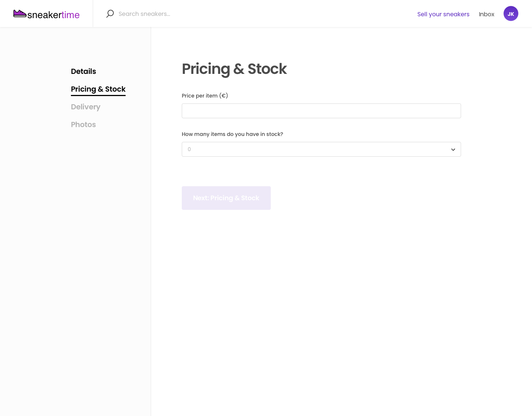The width and height of the screenshot is (532, 416).
Task: Go to the Photos step
Action: coord(83,125)
